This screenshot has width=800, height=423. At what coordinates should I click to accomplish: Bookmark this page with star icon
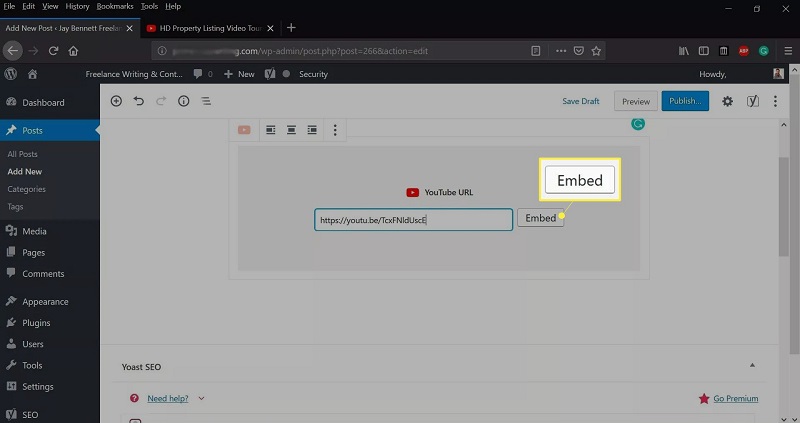[x=596, y=51]
